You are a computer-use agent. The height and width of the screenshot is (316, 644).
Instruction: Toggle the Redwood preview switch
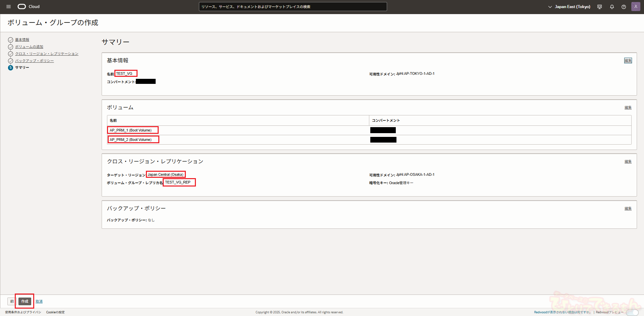click(x=632, y=312)
